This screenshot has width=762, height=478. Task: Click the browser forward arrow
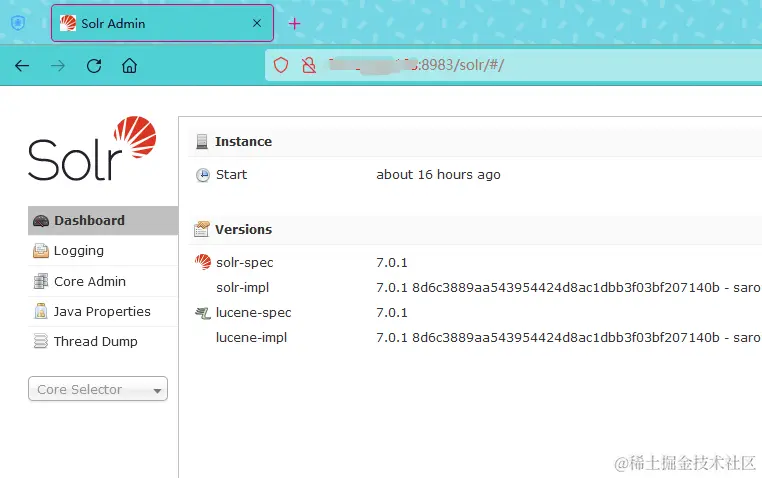click(x=58, y=66)
